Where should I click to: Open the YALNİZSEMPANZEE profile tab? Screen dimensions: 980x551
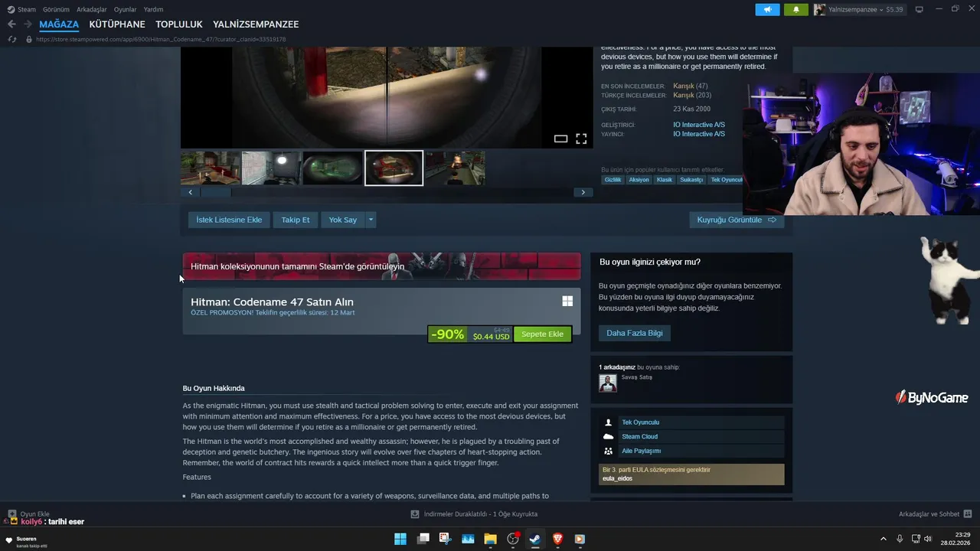coord(256,24)
